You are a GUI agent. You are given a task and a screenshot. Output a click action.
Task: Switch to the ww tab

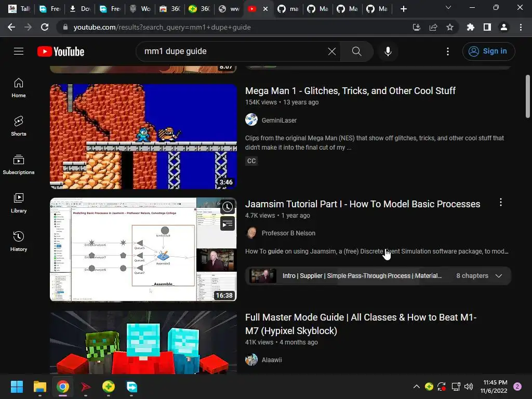pos(229,9)
